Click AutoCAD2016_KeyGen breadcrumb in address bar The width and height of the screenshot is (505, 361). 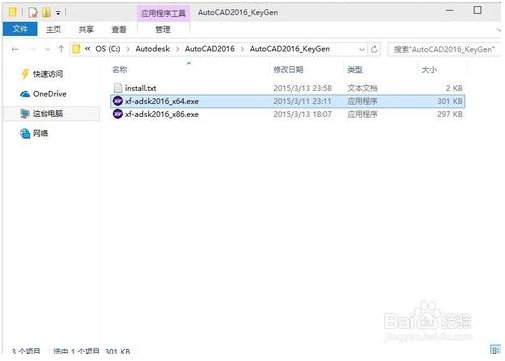290,49
